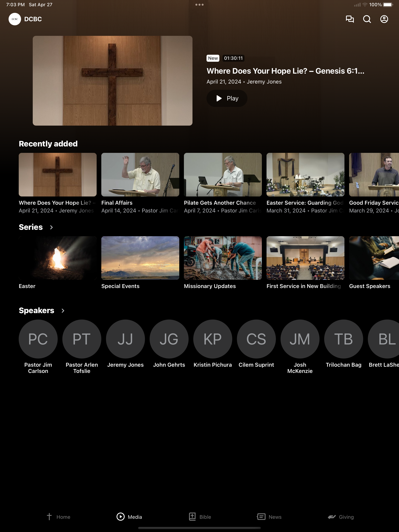399x532 pixels.
Task: Switch to the Media tab
Action: [129, 517]
